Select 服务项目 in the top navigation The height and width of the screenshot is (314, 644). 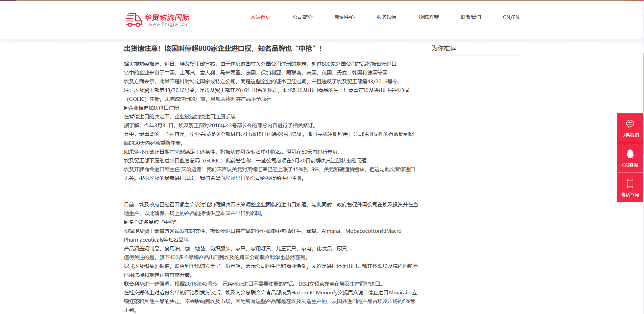pos(386,17)
